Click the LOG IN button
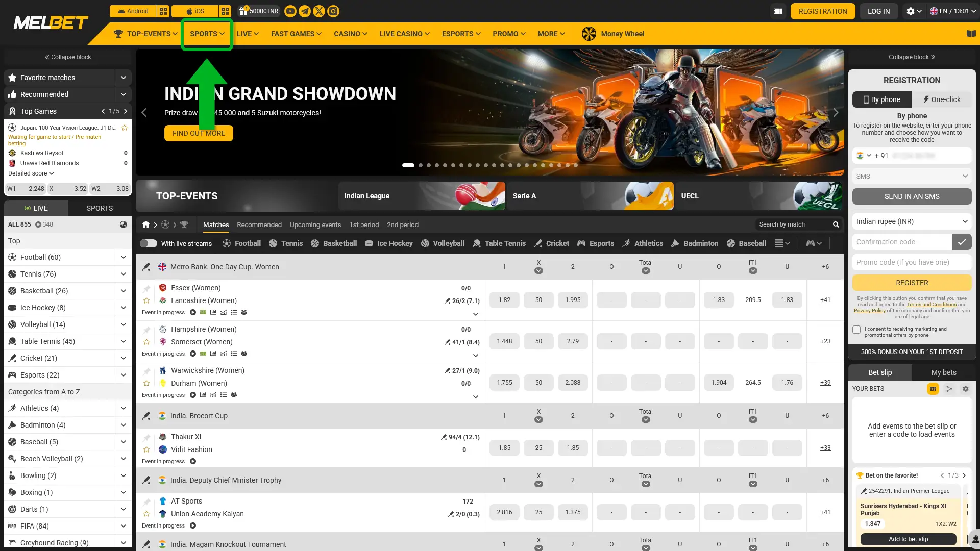Viewport: 980px width, 551px height. 879,11
